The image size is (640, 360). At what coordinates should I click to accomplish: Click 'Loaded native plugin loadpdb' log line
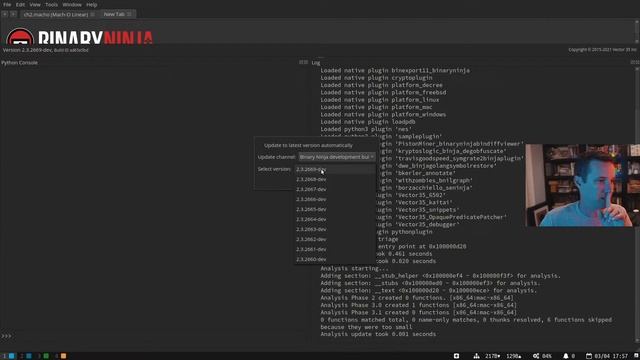tap(368, 122)
